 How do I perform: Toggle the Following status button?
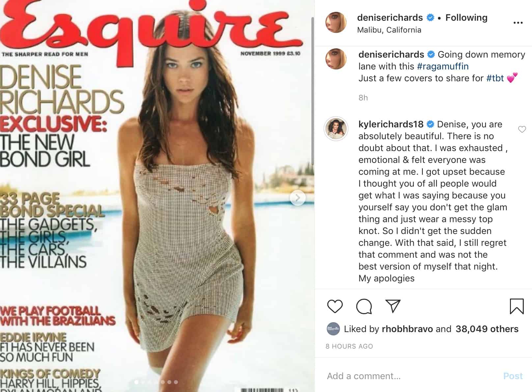(x=466, y=17)
